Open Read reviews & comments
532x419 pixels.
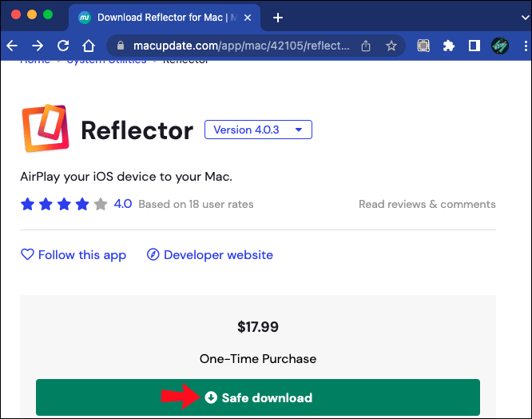pos(427,204)
